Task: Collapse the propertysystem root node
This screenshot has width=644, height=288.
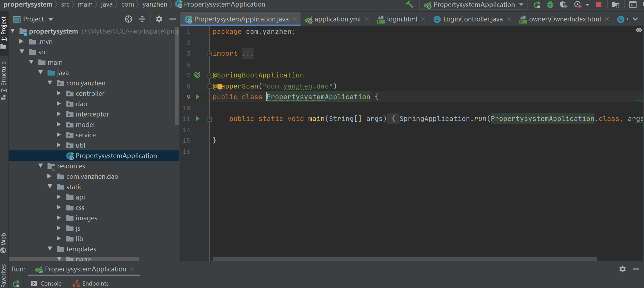Action: tap(13, 31)
